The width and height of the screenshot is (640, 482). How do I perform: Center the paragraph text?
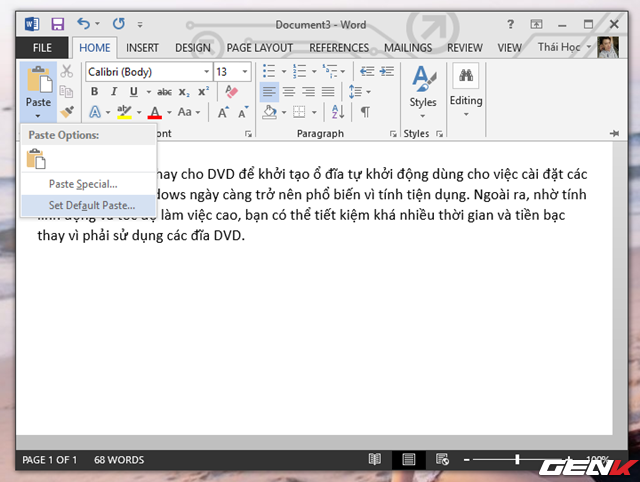(289, 91)
